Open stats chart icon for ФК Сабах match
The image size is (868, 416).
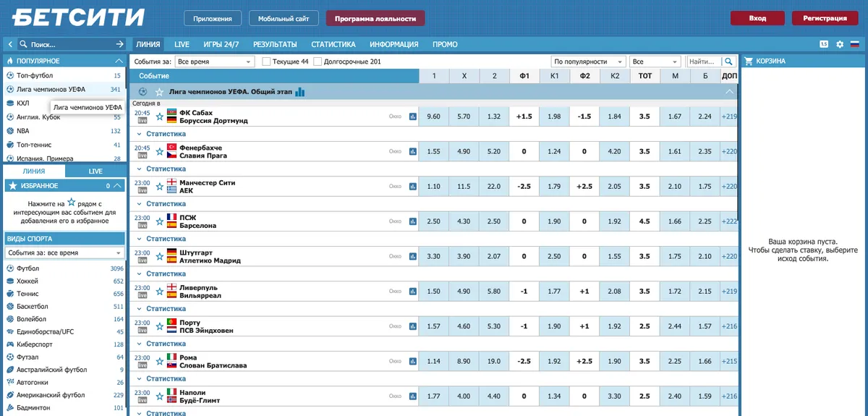click(x=413, y=116)
